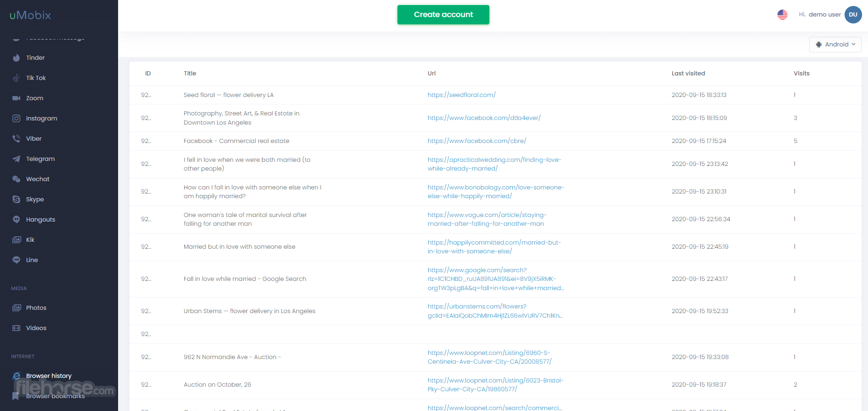868x411 pixels.
Task: Click the Kik icon in sidebar
Action: click(x=17, y=240)
